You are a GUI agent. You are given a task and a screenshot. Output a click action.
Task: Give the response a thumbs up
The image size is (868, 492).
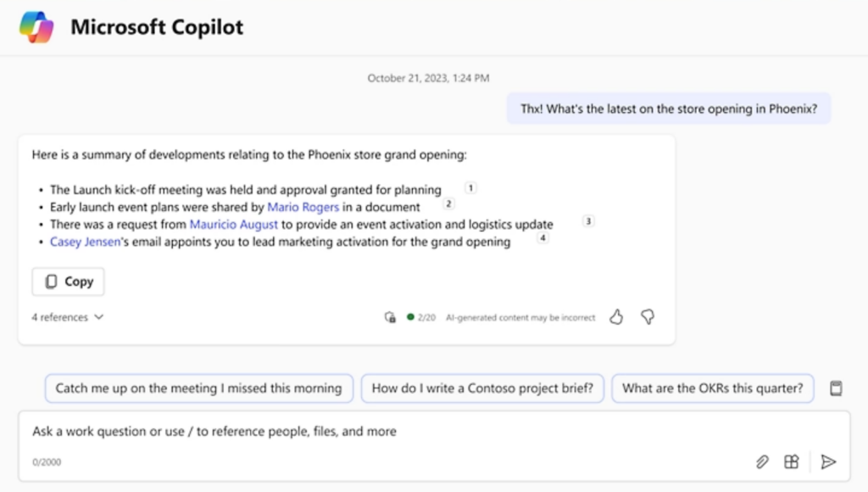coord(616,316)
